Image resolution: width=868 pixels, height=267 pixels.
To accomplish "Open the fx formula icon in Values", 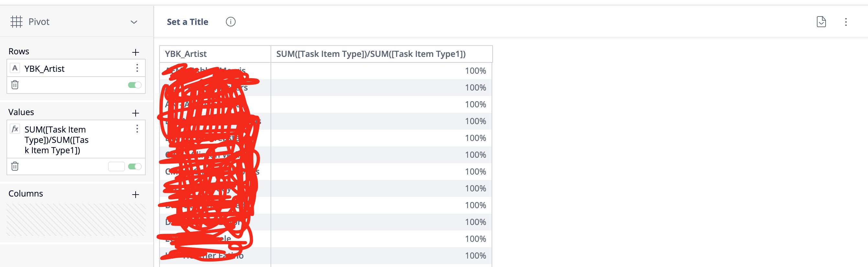I will (15, 129).
